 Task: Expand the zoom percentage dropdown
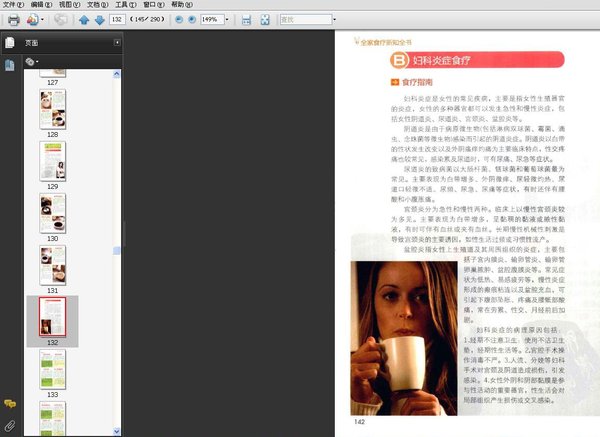[x=227, y=20]
